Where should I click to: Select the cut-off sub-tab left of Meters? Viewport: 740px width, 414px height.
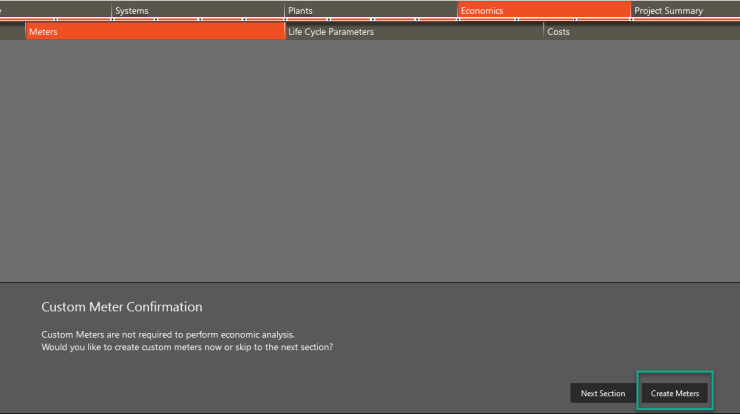12,31
